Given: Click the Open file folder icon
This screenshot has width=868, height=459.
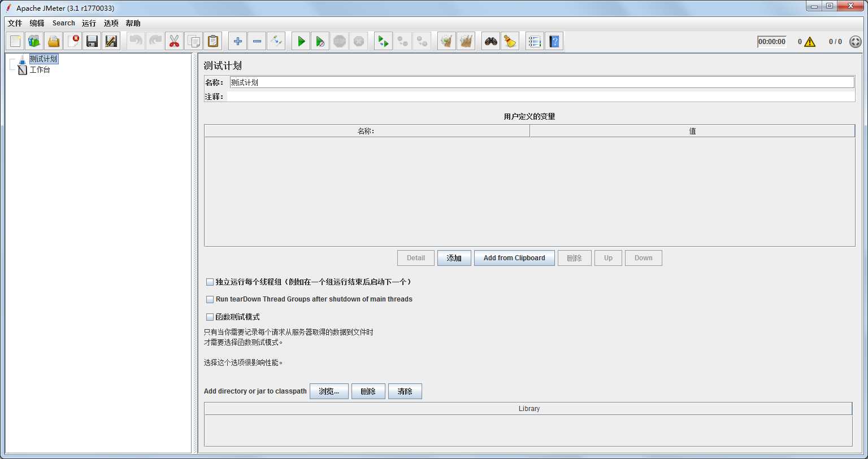Looking at the screenshot, I should point(54,41).
